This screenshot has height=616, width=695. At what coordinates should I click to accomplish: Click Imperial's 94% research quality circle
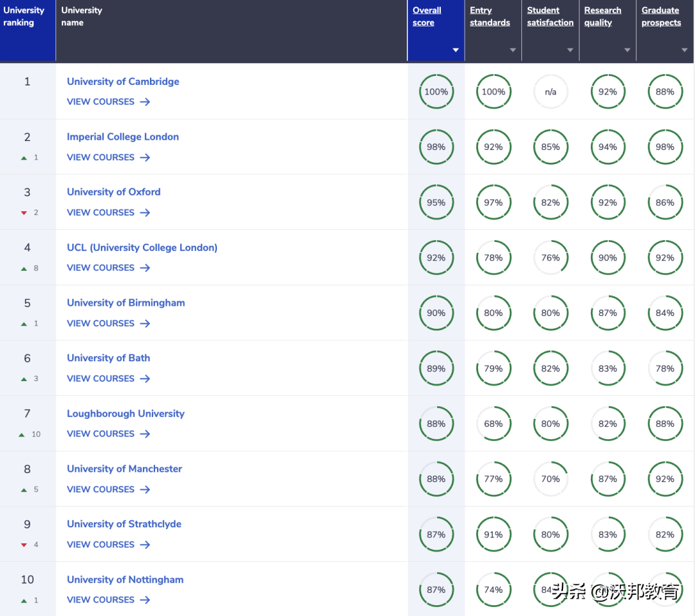pyautogui.click(x=607, y=147)
